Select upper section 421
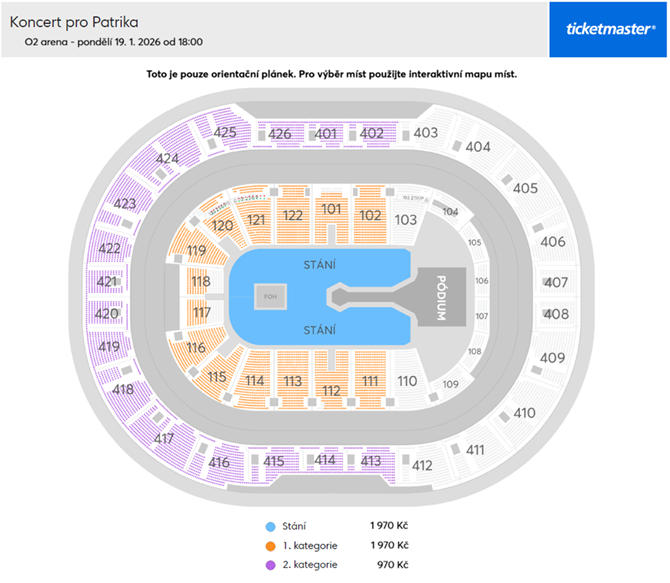Screen dimensions: 670x583 (107, 282)
